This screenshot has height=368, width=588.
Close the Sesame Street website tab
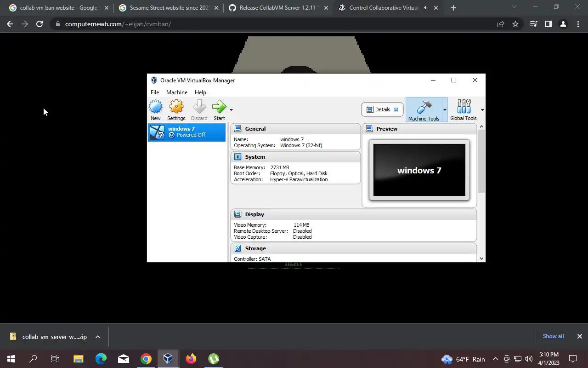pos(216,8)
